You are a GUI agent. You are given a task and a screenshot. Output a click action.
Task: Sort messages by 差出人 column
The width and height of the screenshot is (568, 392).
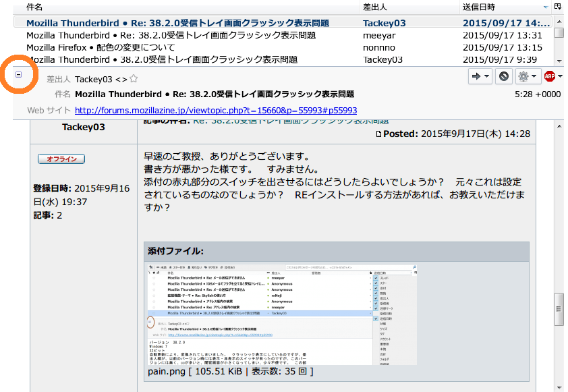409,7
